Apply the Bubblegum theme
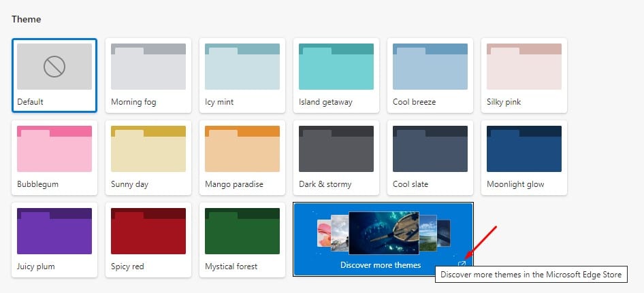The height and width of the screenshot is (293, 644). (x=54, y=158)
